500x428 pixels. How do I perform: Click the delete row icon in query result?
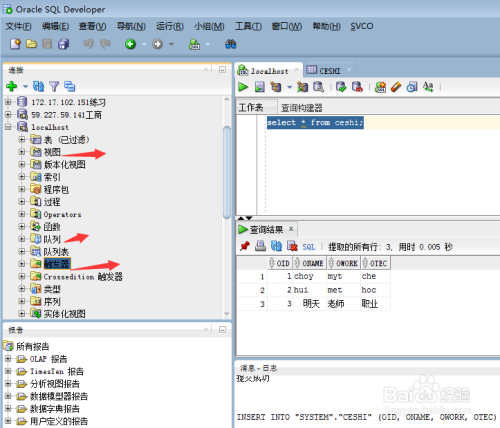(292, 246)
